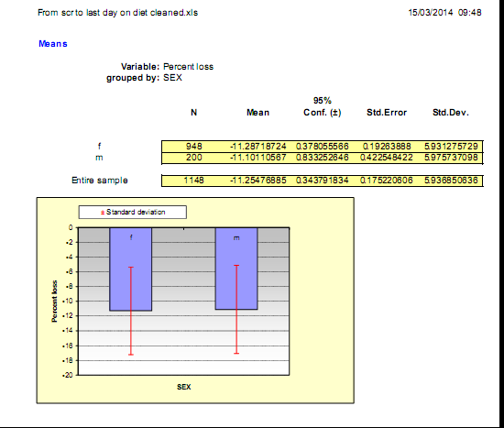Click the female row label f

point(99,147)
